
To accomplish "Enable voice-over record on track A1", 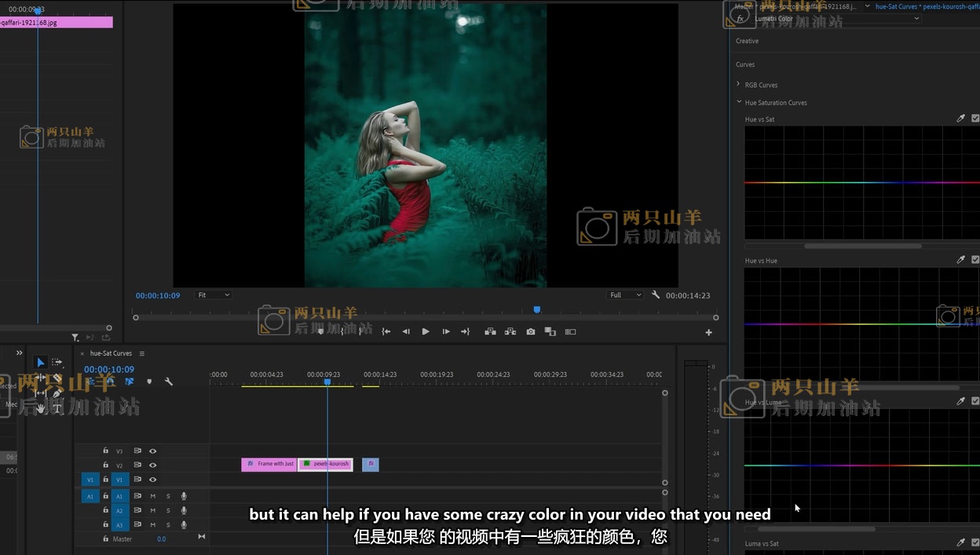I will 184,496.
